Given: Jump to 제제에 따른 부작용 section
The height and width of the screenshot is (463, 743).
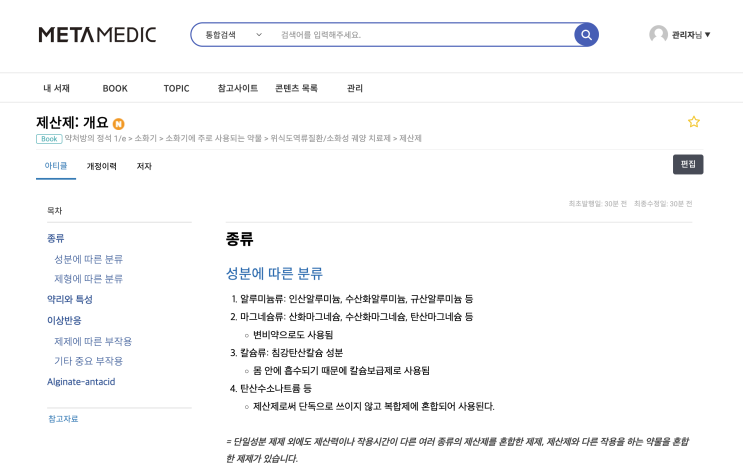Looking at the screenshot, I should click(93, 341).
